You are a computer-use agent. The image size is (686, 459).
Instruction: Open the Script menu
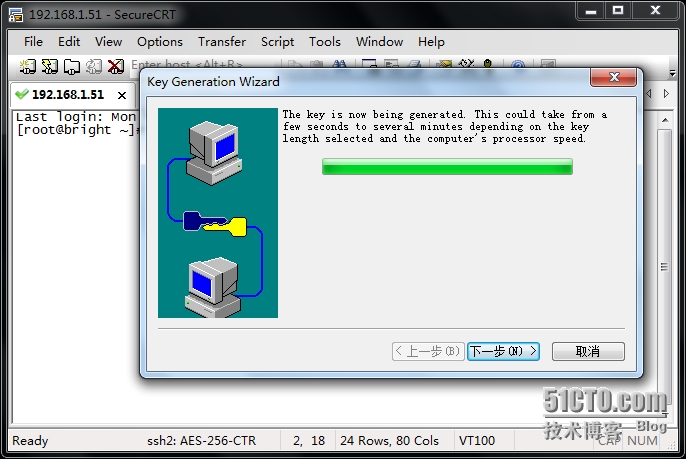tap(277, 42)
